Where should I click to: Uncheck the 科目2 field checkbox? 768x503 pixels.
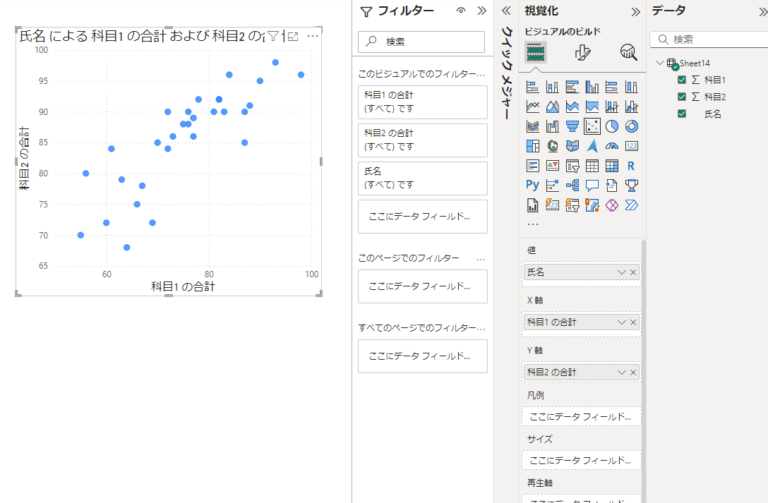tap(682, 97)
